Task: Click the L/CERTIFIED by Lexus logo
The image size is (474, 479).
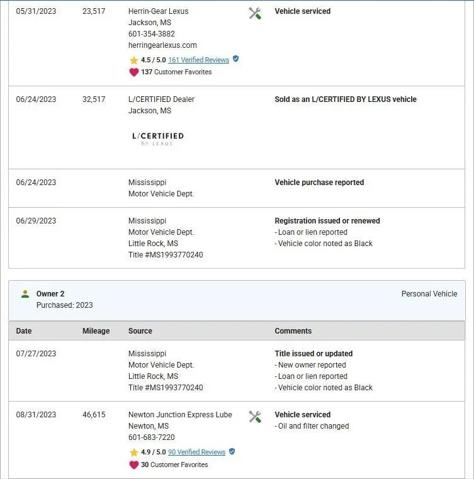Action: tap(158, 139)
